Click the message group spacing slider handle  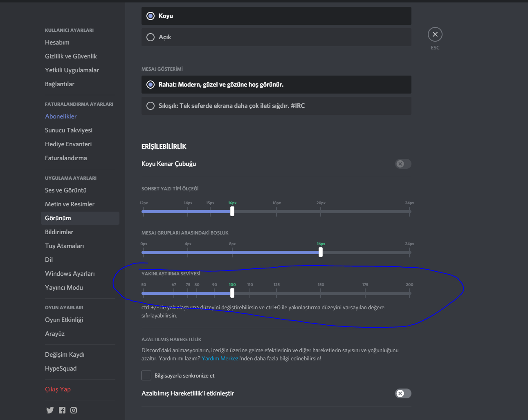coord(321,252)
